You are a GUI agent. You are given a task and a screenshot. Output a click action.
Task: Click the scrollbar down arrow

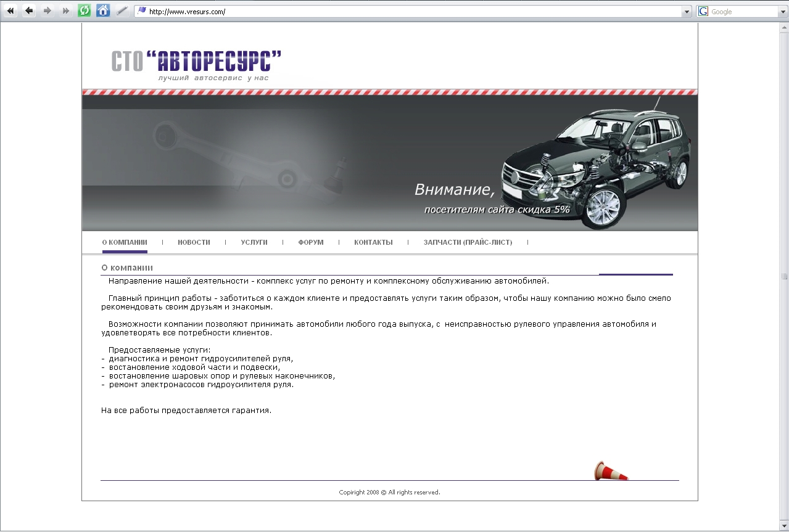[x=784, y=525]
